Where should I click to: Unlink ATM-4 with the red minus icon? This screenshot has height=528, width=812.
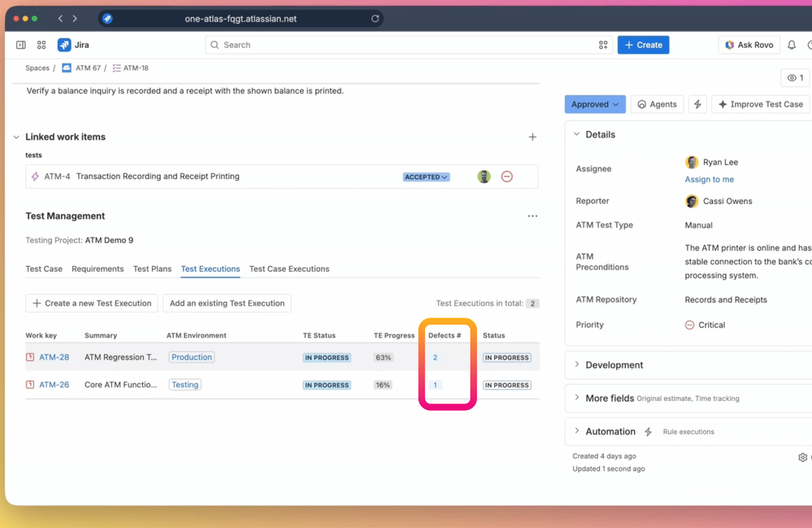pyautogui.click(x=507, y=177)
